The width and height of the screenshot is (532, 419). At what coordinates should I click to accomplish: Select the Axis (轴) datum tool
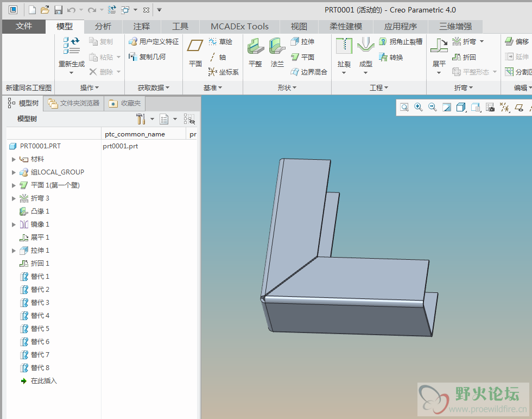tap(218, 57)
